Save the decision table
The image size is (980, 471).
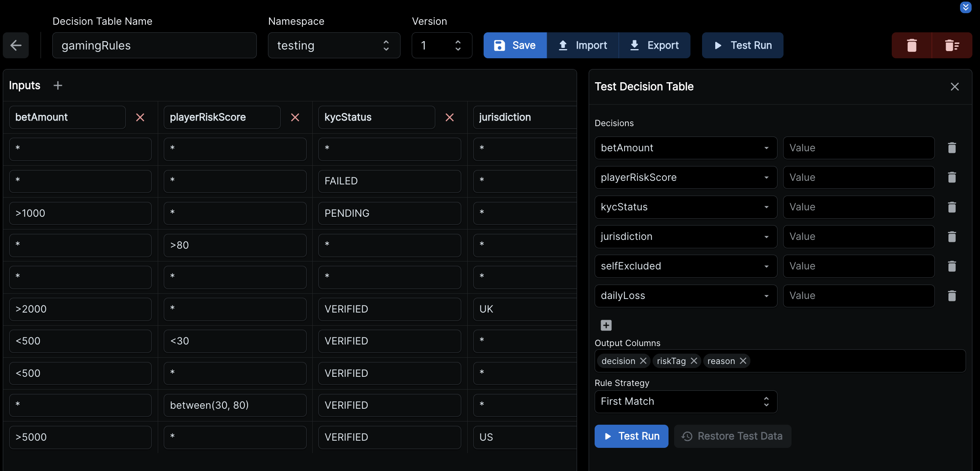515,46
